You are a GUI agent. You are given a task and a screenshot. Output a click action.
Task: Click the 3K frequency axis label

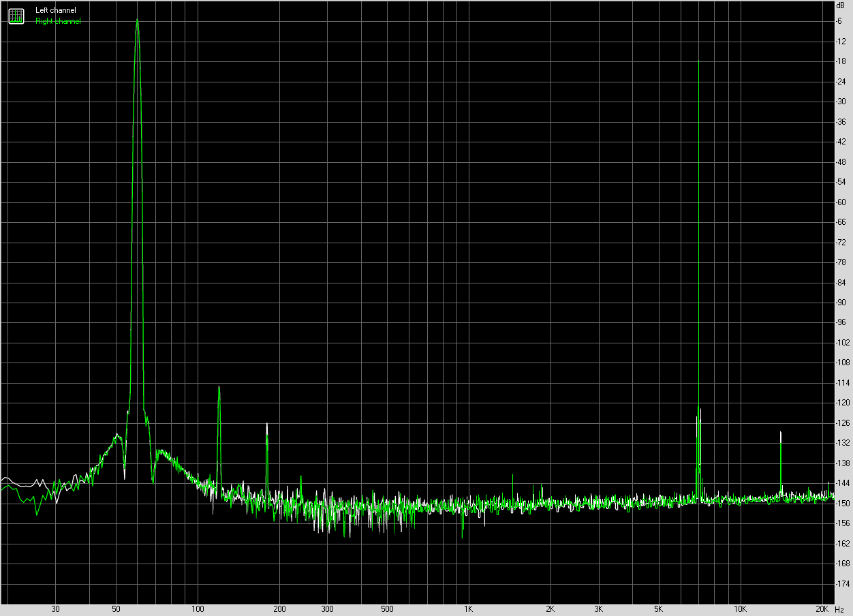(598, 609)
